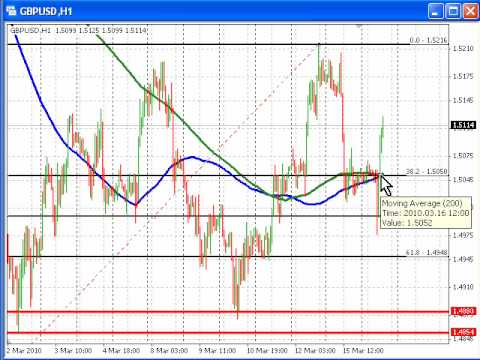Click the tooltip line Time: 2010.03.16 12:00
Screen dimensions: 480x360
pyautogui.click(x=426, y=213)
